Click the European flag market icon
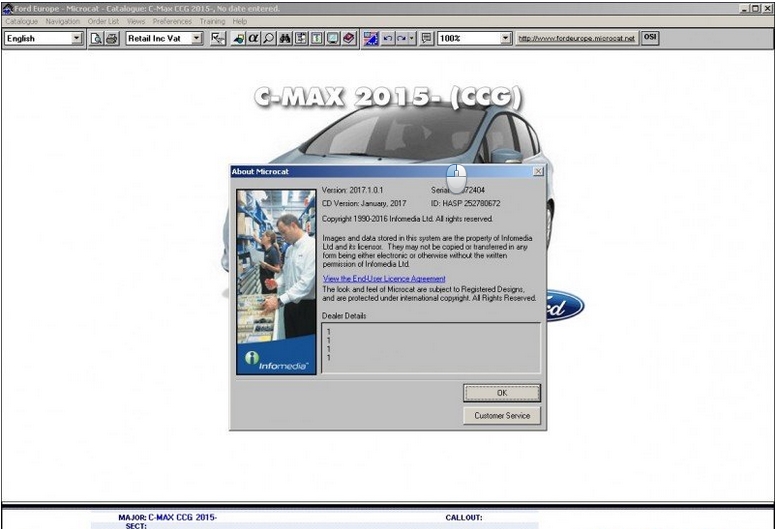The height and width of the screenshot is (529, 777). point(371,38)
